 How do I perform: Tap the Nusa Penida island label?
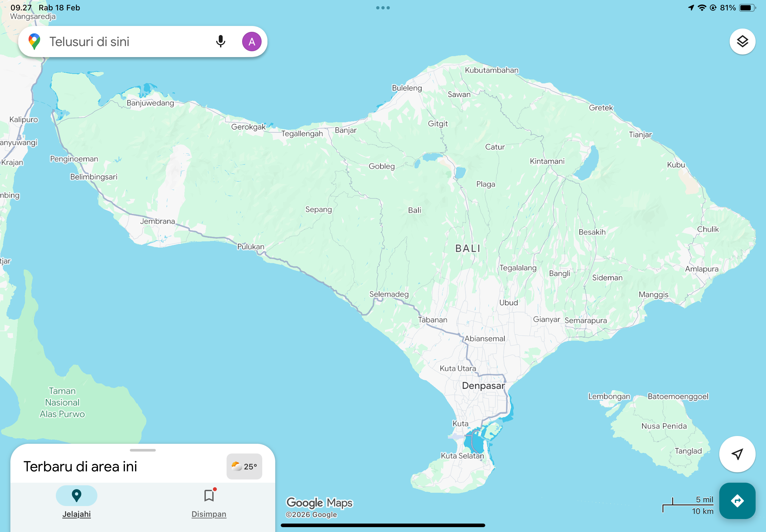point(664,426)
